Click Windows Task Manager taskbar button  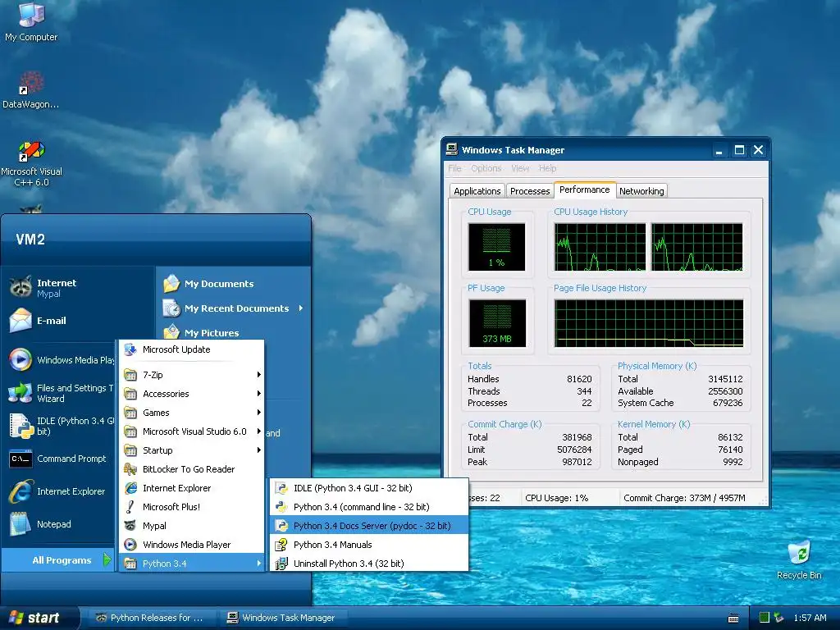click(x=283, y=618)
